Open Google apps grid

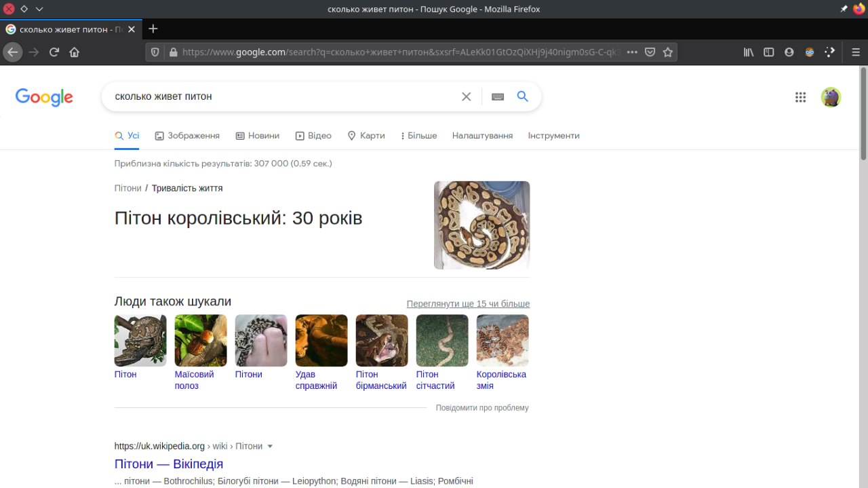pyautogui.click(x=801, y=97)
